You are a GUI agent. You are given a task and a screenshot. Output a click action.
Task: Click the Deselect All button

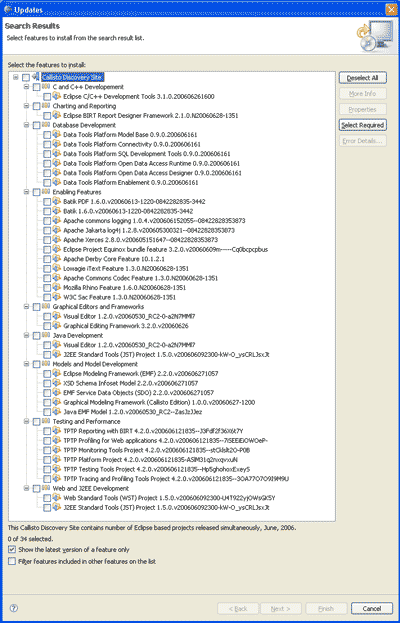click(363, 78)
